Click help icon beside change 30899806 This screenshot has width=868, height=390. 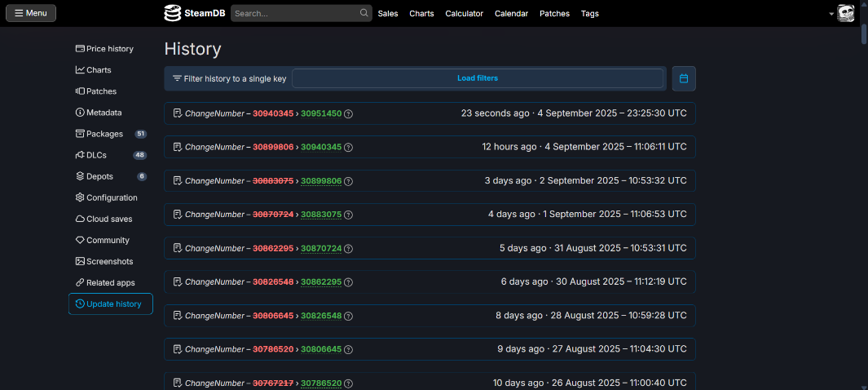[x=349, y=181]
